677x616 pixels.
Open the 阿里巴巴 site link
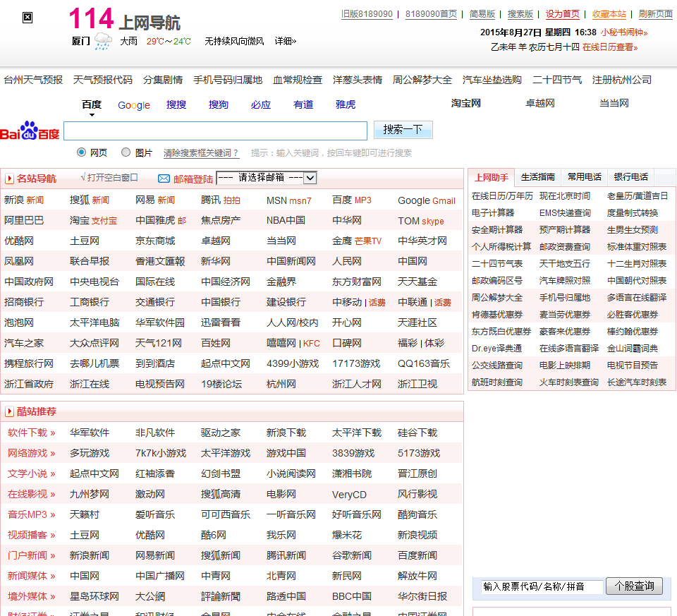pos(24,220)
